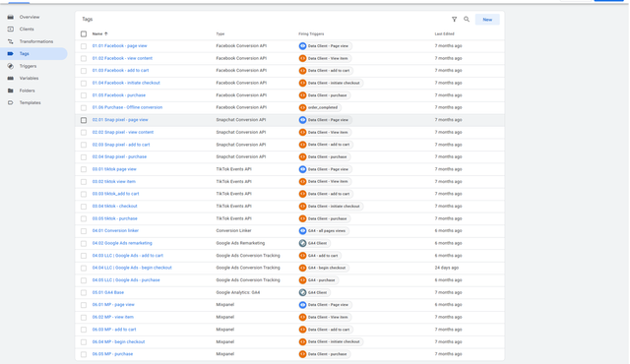This screenshot has width=630, height=364.
Task: Click 'Conversion Linker' type cell
Action: point(233,231)
